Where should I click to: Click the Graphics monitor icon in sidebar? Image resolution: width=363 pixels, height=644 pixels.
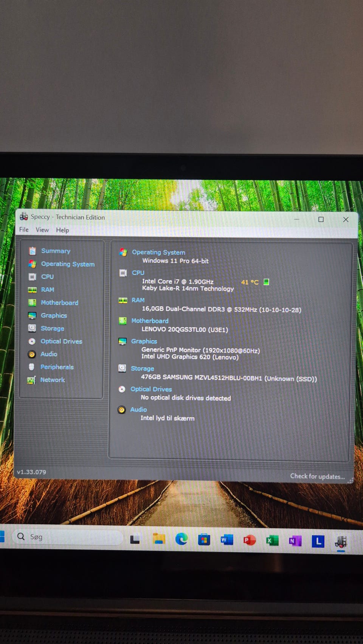tap(32, 315)
